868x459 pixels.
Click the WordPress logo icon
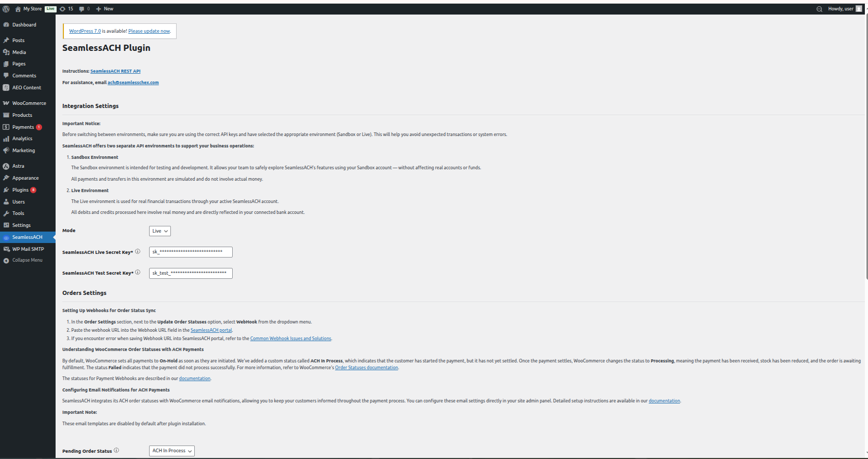[6, 9]
